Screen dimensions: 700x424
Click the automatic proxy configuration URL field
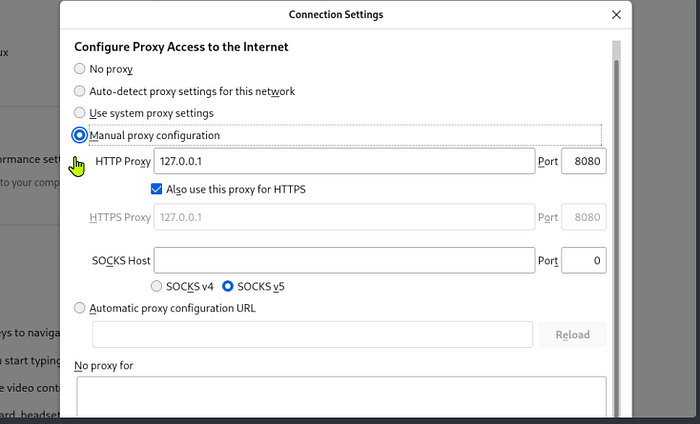coord(312,334)
